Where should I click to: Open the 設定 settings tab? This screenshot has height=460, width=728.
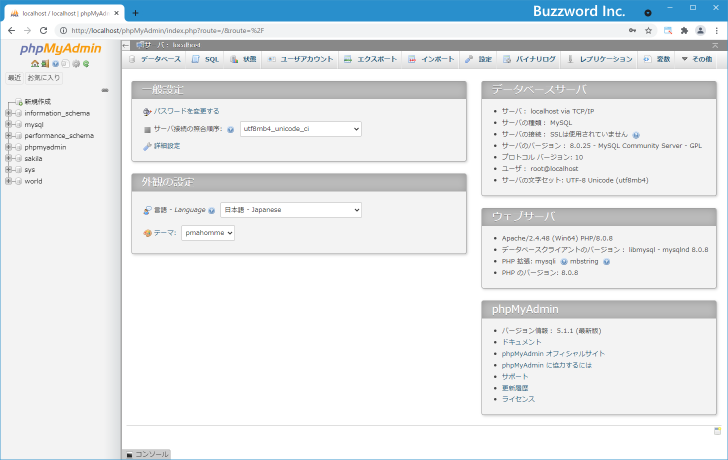click(x=479, y=59)
